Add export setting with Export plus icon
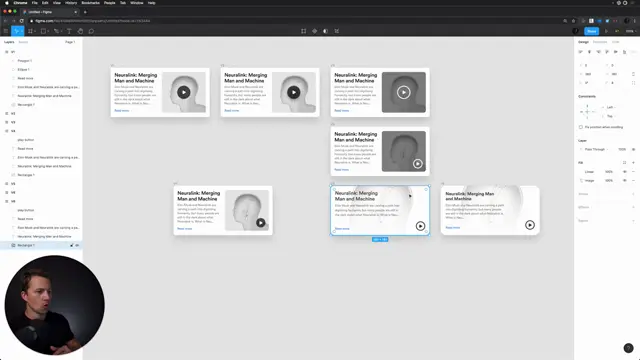Viewport: 640px width, 360px height. (633, 221)
